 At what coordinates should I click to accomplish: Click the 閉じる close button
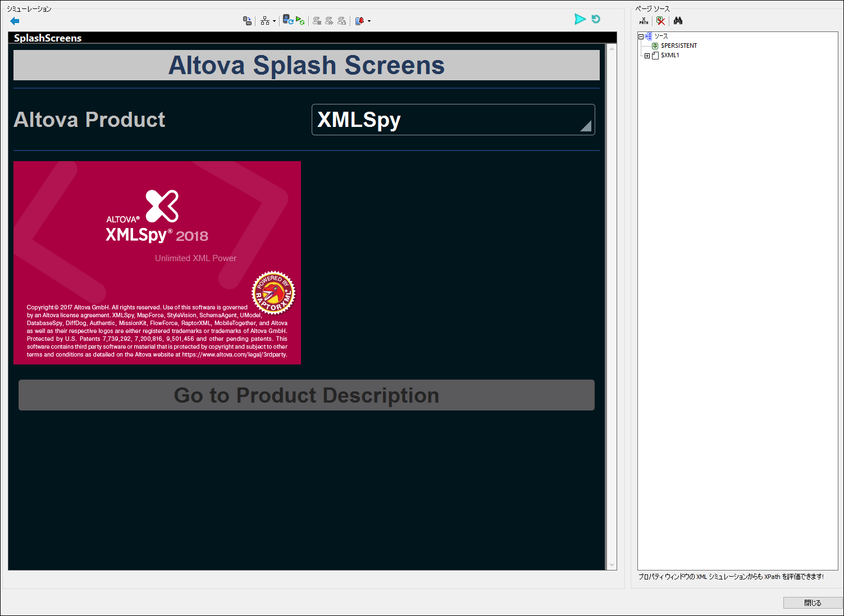point(813,603)
